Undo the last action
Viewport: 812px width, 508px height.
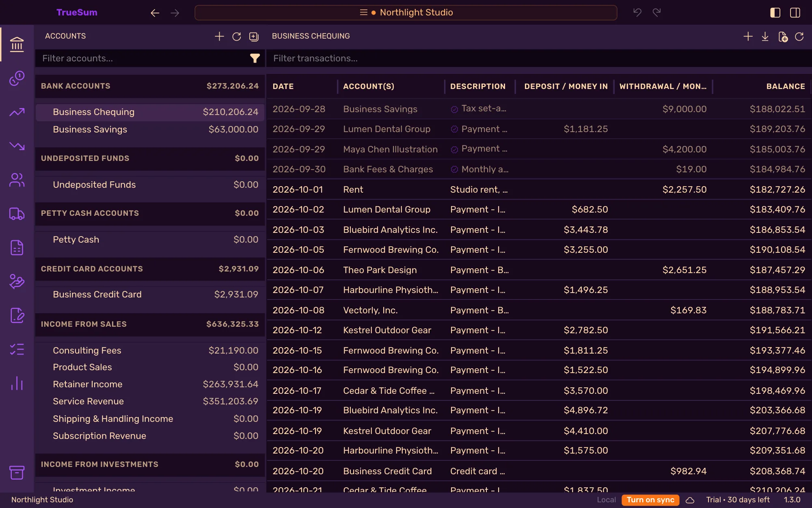tap(637, 13)
